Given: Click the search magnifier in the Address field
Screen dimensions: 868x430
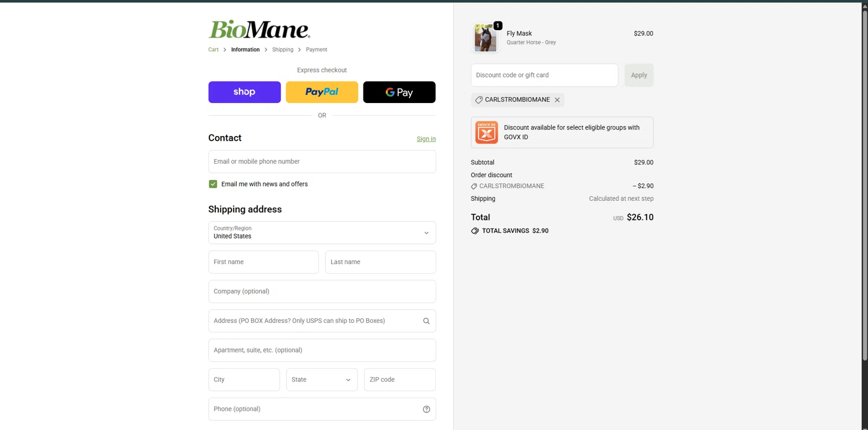Looking at the screenshot, I should pyautogui.click(x=426, y=321).
